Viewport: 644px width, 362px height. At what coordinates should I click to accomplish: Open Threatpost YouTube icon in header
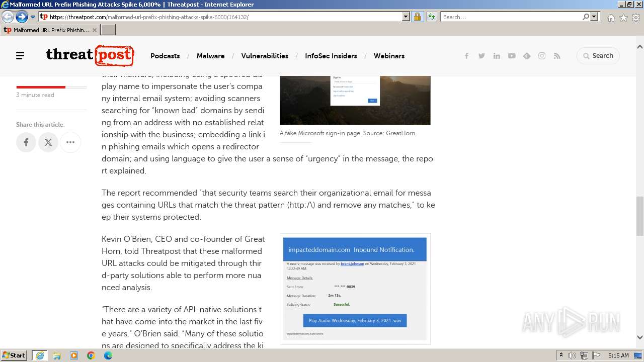click(512, 56)
